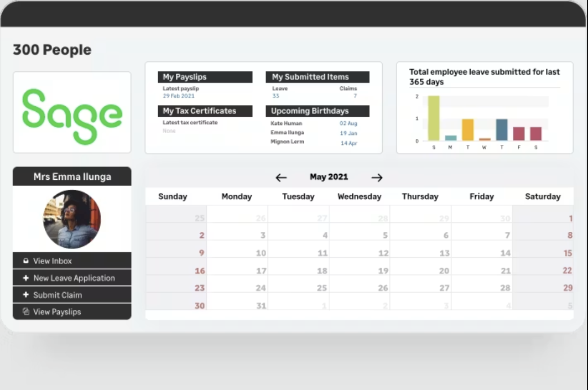The height and width of the screenshot is (390, 588).
Task: Click the blue Thursday chart bar
Action: click(x=502, y=130)
